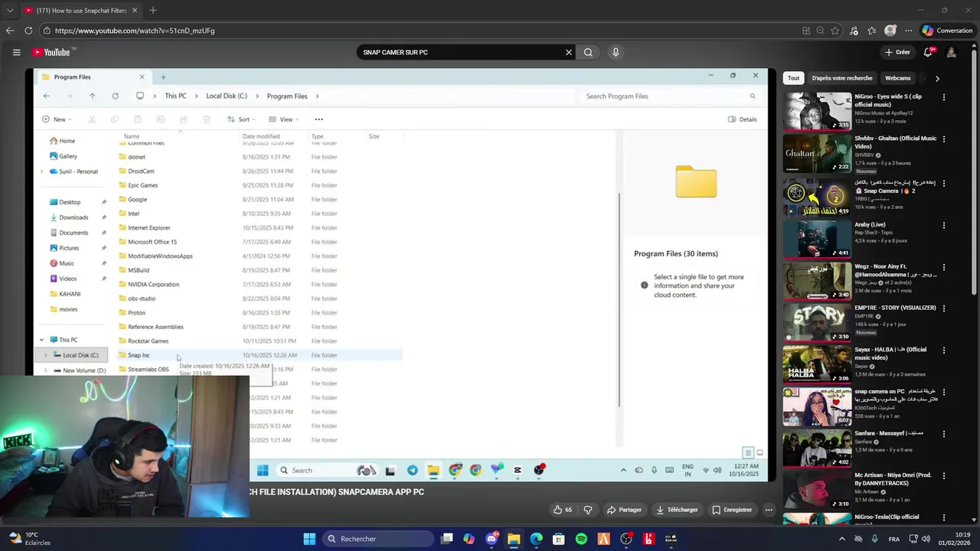Screen dimensions: 980x551
Task: Click the YouTube search magnifier button
Action: coord(588,52)
